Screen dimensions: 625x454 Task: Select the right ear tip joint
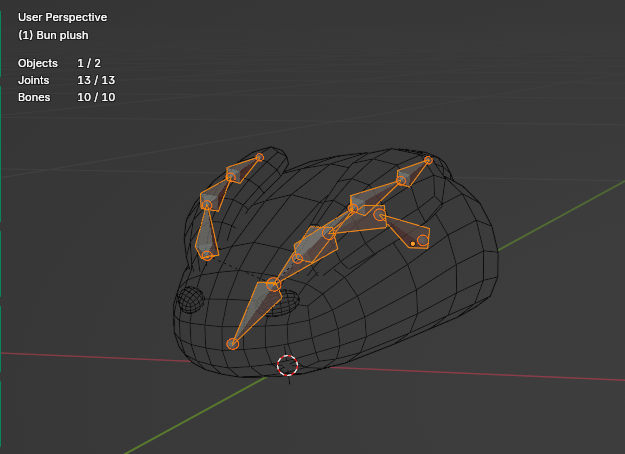click(x=428, y=160)
